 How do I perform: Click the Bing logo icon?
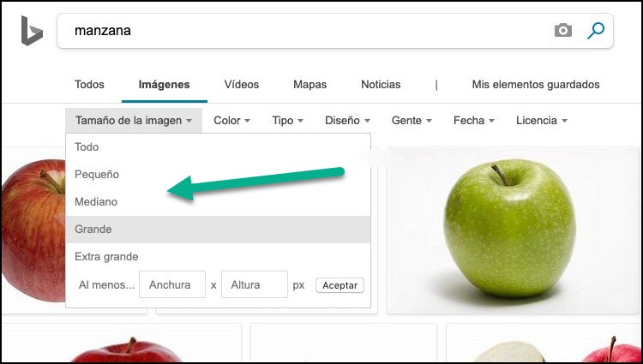(x=32, y=31)
